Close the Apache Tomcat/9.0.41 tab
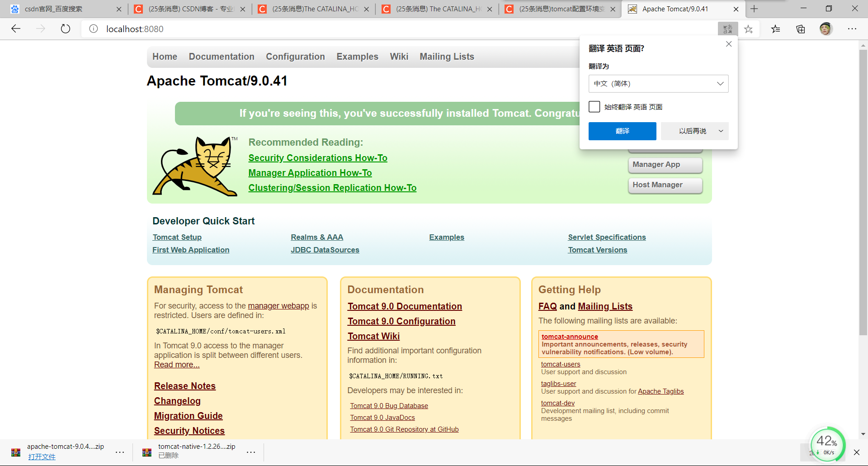The image size is (868, 466). point(736,9)
